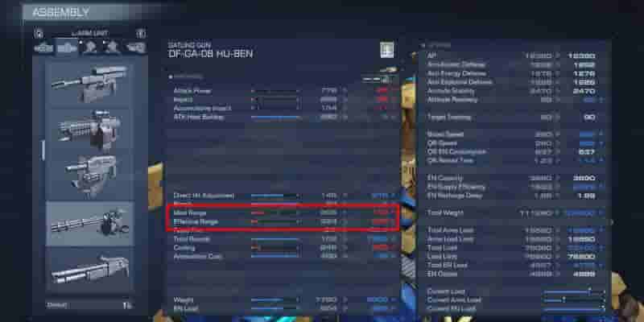Click the EN Recharge Delay row
644x322 pixels.
coord(516,196)
